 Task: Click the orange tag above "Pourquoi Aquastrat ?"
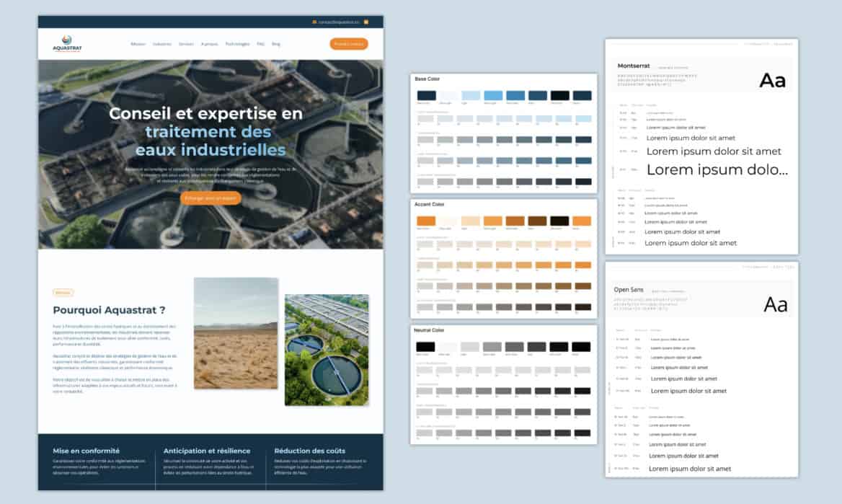pos(63,292)
